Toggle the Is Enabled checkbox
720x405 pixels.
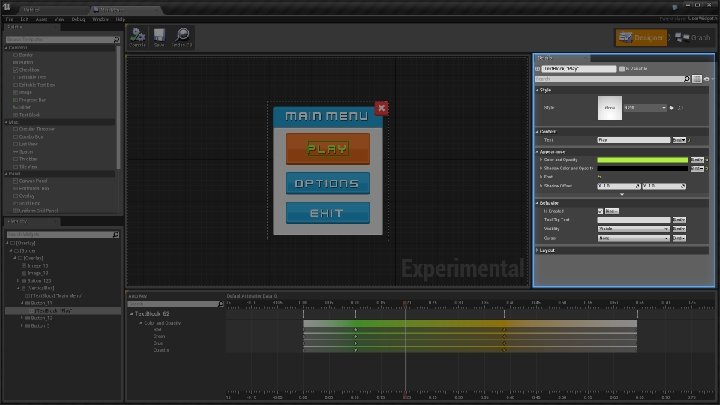pos(600,211)
